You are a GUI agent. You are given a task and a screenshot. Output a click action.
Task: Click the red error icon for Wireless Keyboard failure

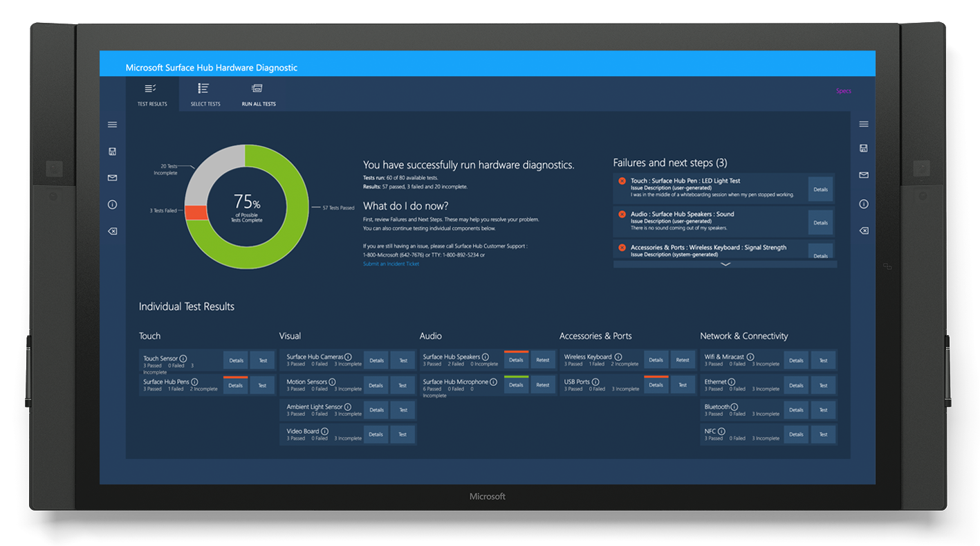pyautogui.click(x=622, y=248)
